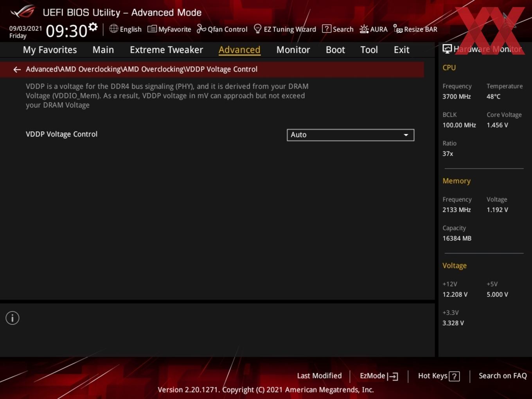Click the Search question mark icon
Viewport: 532px width, 399px height.
pyautogui.click(x=326, y=29)
